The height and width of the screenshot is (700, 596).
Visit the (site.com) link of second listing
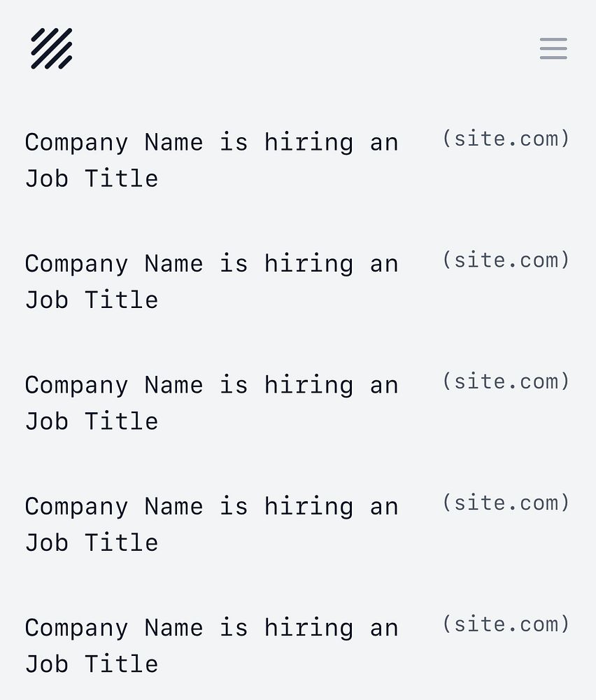506,260
